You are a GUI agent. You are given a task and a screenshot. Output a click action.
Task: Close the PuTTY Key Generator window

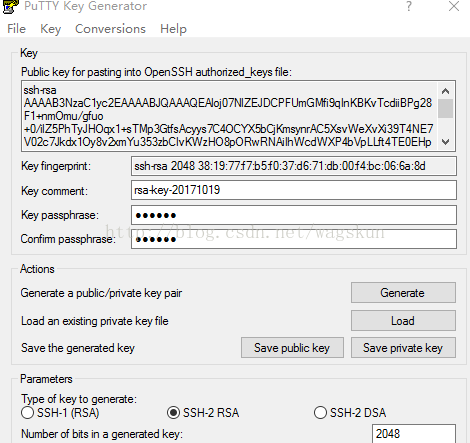454,6
